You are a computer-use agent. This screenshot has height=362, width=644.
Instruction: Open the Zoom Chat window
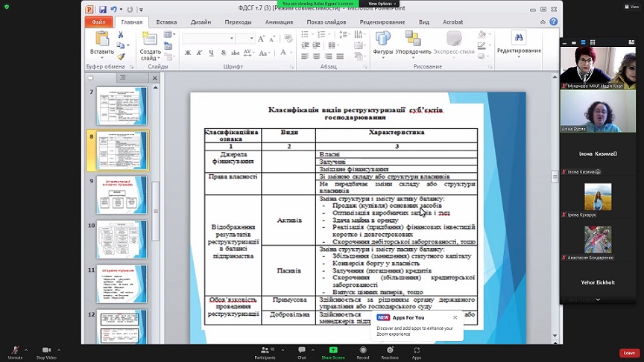pos(302,349)
